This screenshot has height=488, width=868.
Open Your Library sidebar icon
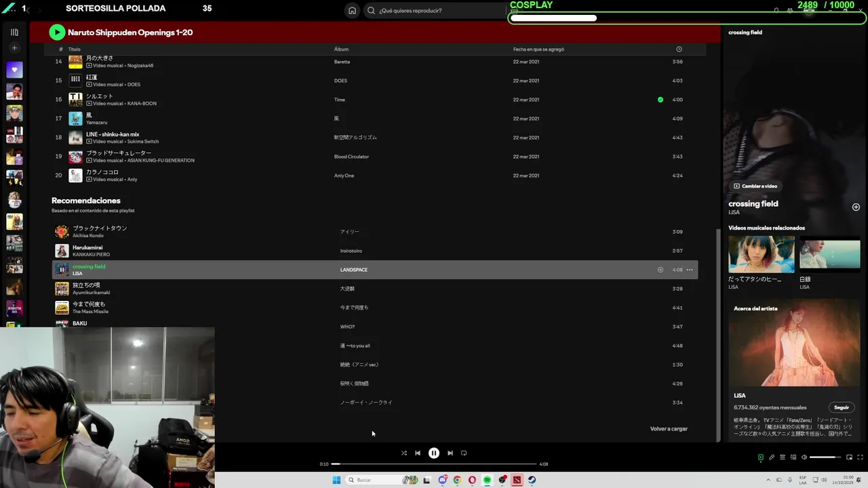[x=14, y=32]
